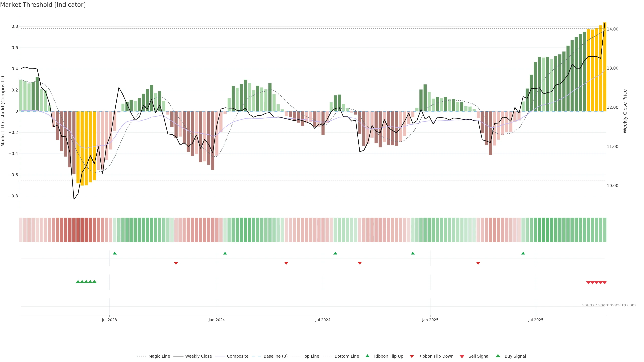Click the Buy Signal legend triangle icon
Image resolution: width=644 pixels, height=362 pixels.
(498, 356)
